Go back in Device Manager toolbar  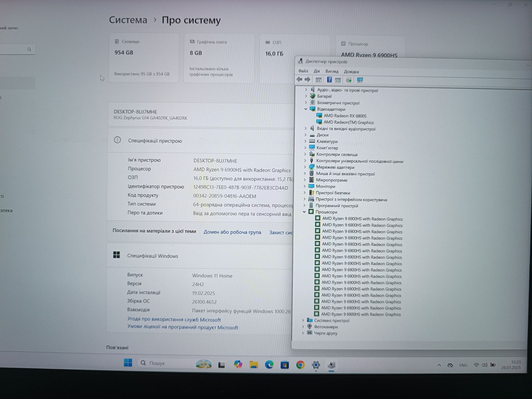pyautogui.click(x=299, y=80)
